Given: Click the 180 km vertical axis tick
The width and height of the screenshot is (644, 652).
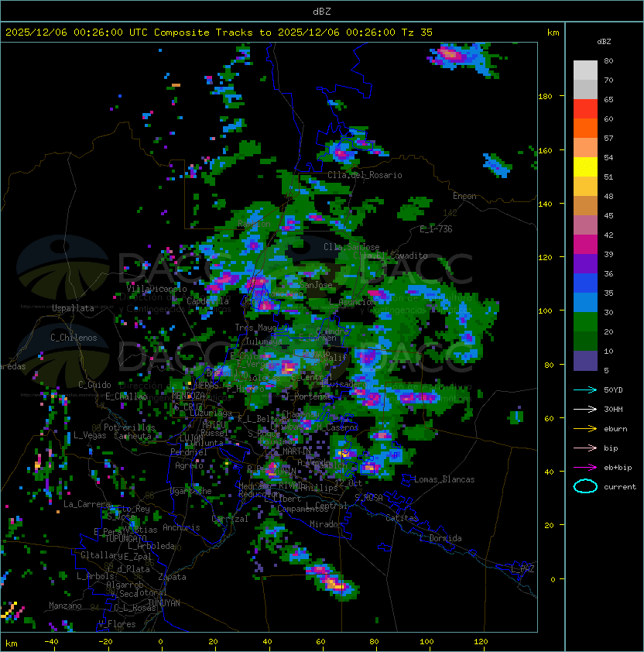Looking at the screenshot, I should pyautogui.click(x=545, y=97).
